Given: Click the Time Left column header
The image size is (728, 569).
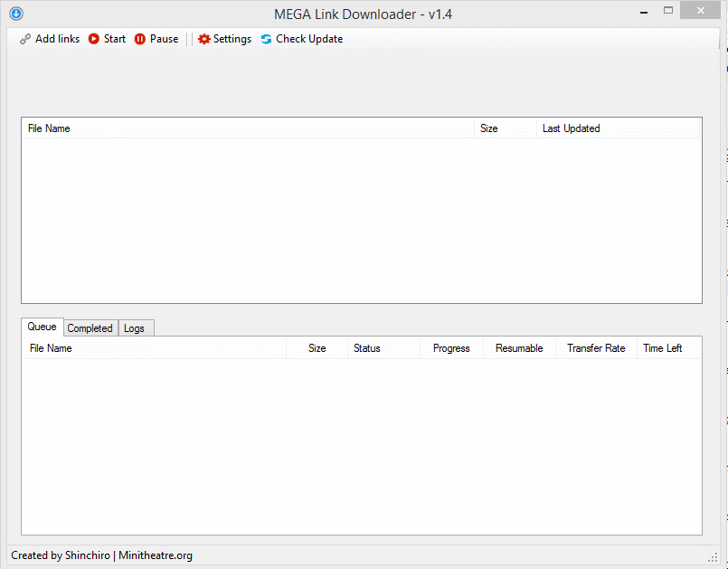Looking at the screenshot, I should click(668, 348).
